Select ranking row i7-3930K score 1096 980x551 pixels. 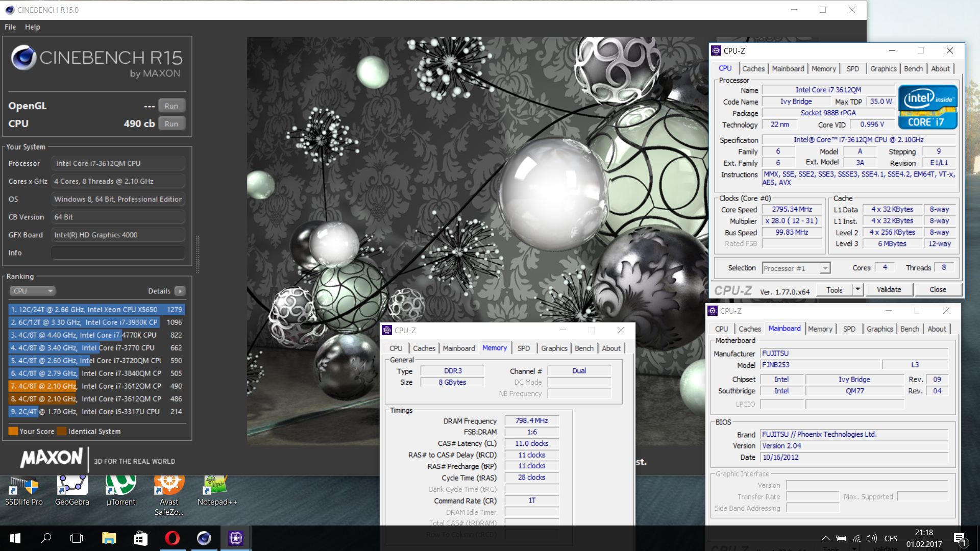(96, 322)
